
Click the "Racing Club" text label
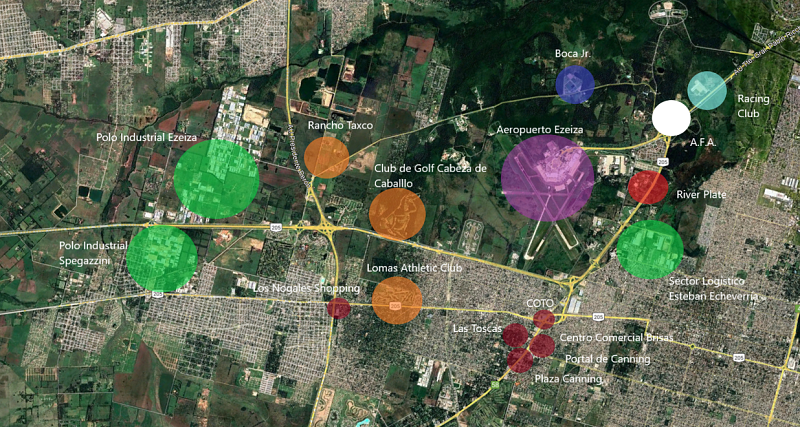(x=753, y=106)
